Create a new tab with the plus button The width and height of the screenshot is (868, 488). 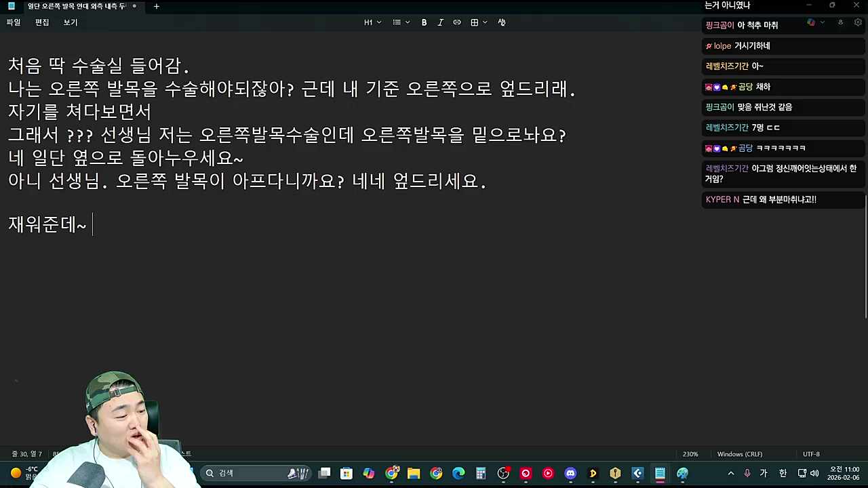pyautogui.click(x=157, y=6)
